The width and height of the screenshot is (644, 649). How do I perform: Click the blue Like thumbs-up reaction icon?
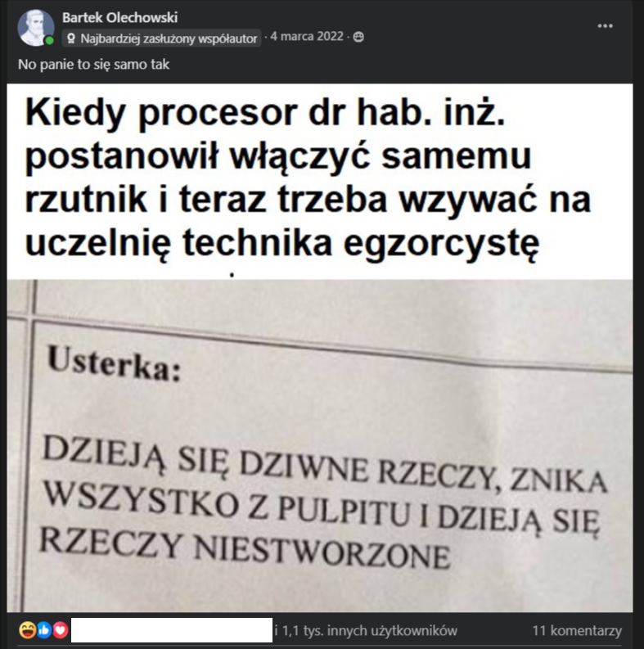click(x=44, y=630)
